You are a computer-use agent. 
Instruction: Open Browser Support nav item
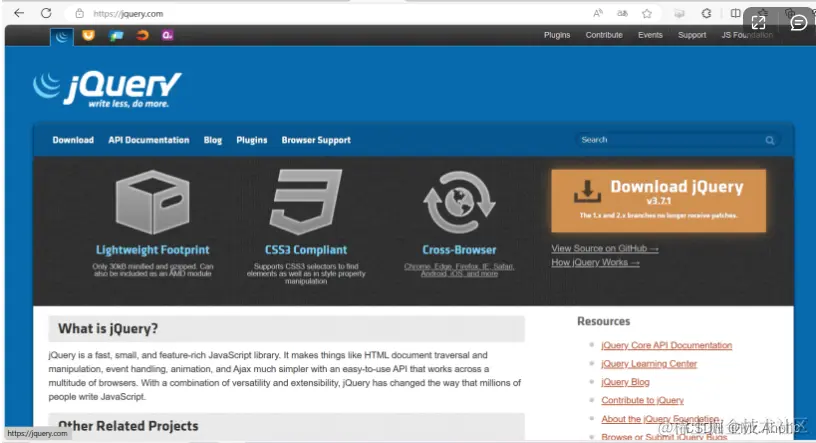[316, 140]
